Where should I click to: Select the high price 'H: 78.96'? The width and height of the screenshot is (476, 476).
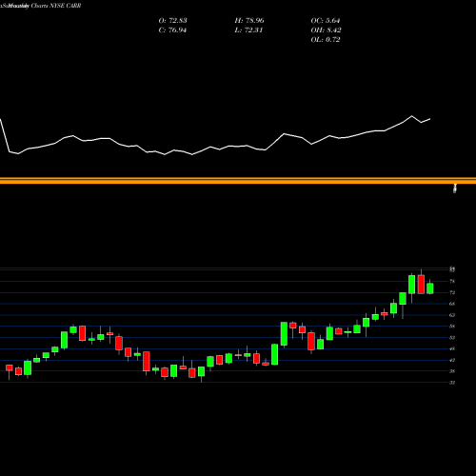(249, 20)
